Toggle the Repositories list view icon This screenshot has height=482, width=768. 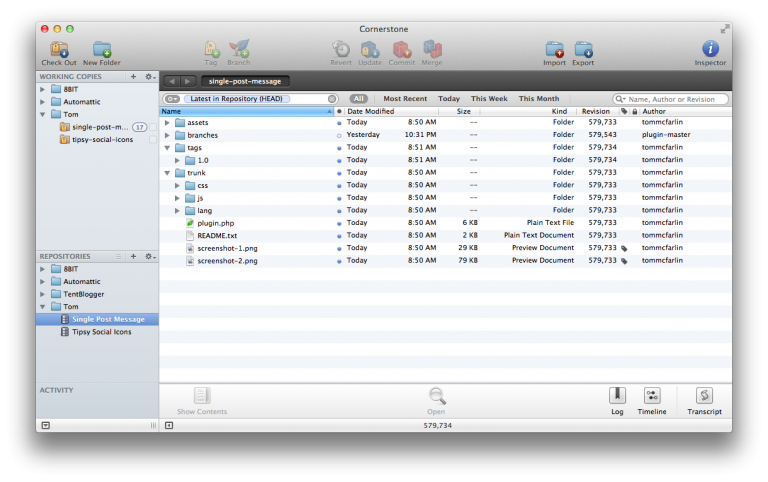118,256
